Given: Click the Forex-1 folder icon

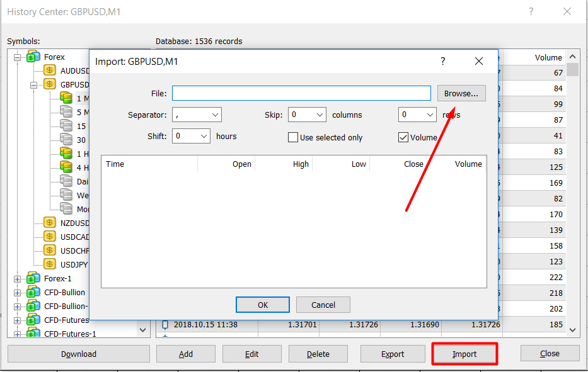Looking at the screenshot, I should (x=33, y=278).
